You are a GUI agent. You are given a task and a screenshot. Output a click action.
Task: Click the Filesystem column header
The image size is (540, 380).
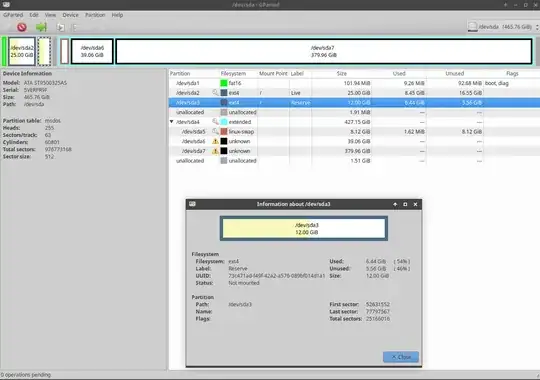(x=233, y=74)
